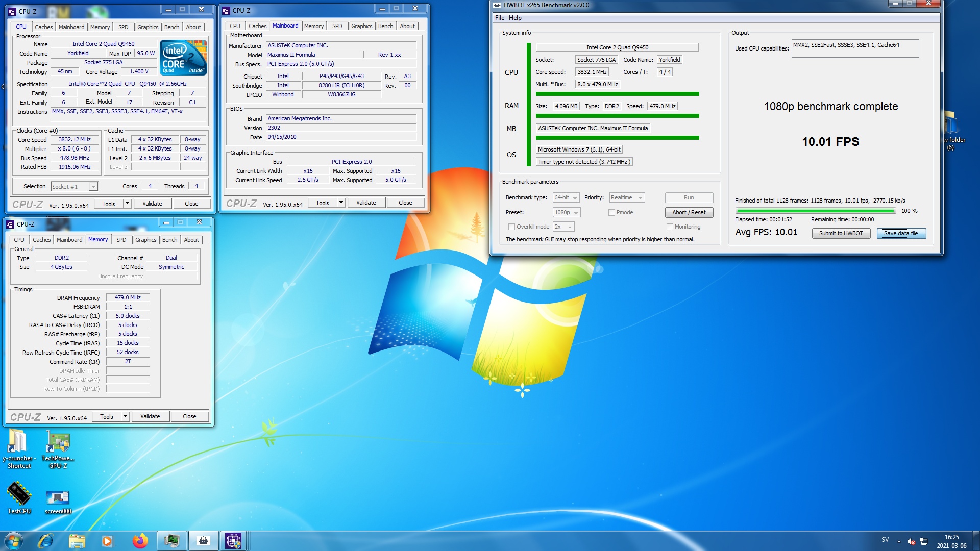Select the TechPowerUp GPU-Z desktop icon
Viewport: 980px width, 551px height.
(58, 448)
